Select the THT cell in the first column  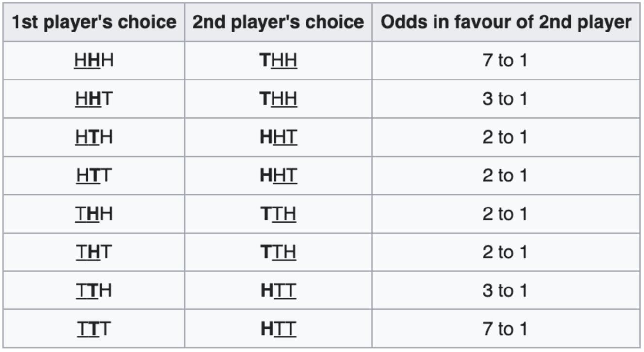coord(94,252)
